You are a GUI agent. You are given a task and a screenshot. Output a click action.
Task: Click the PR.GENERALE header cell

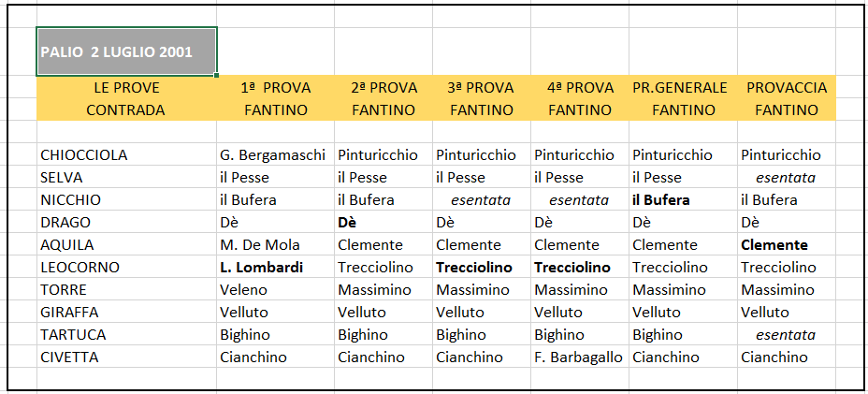tap(683, 88)
